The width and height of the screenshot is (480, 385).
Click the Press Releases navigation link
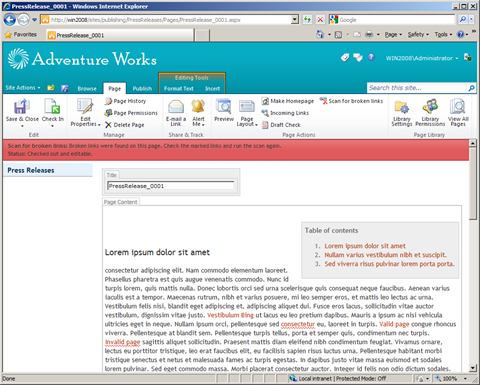tap(31, 170)
